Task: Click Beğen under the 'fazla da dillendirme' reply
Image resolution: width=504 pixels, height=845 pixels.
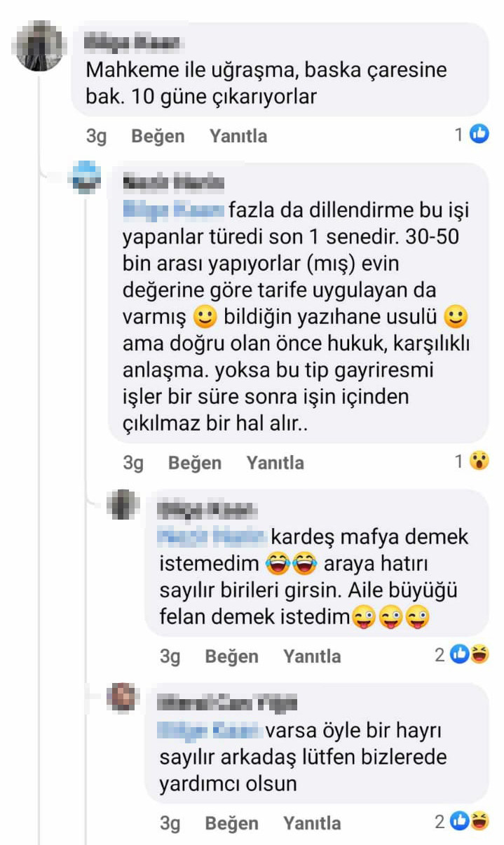Action: tap(195, 463)
